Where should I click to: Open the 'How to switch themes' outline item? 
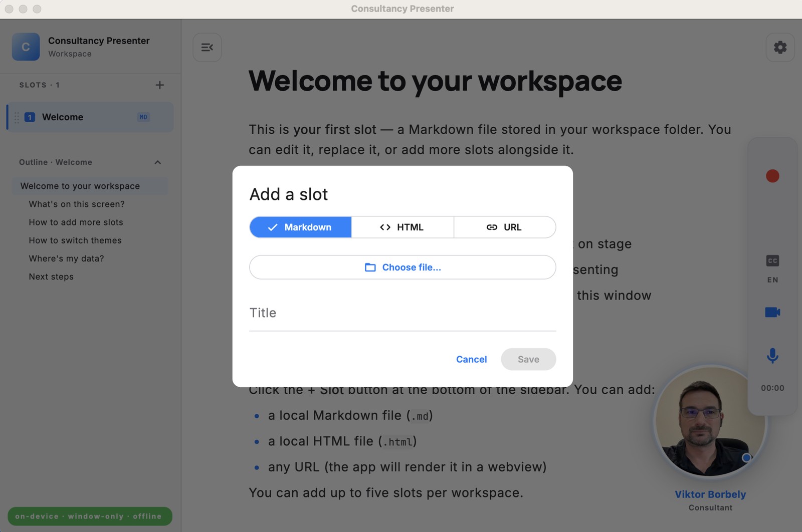(75, 240)
